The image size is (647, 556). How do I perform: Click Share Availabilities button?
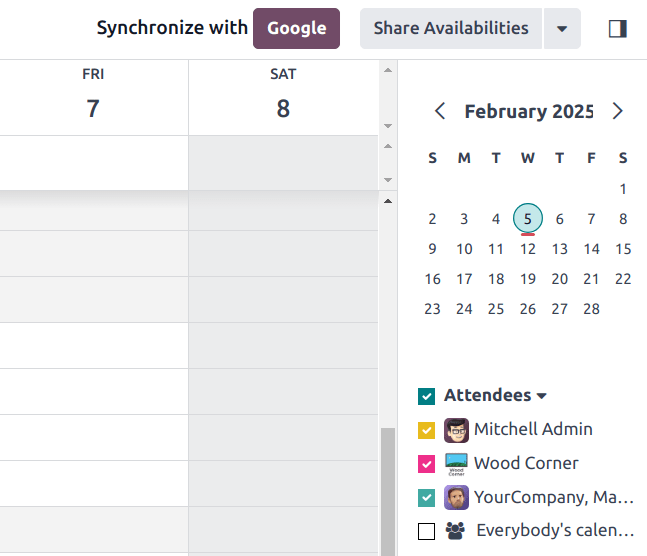tap(451, 29)
